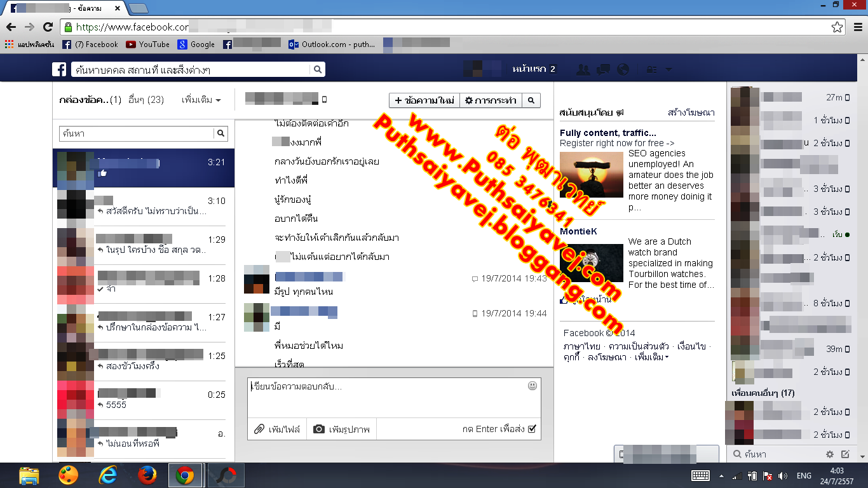This screenshot has width=868, height=488.
Task: Open conversation '5555' at 0:25
Action: [144, 400]
